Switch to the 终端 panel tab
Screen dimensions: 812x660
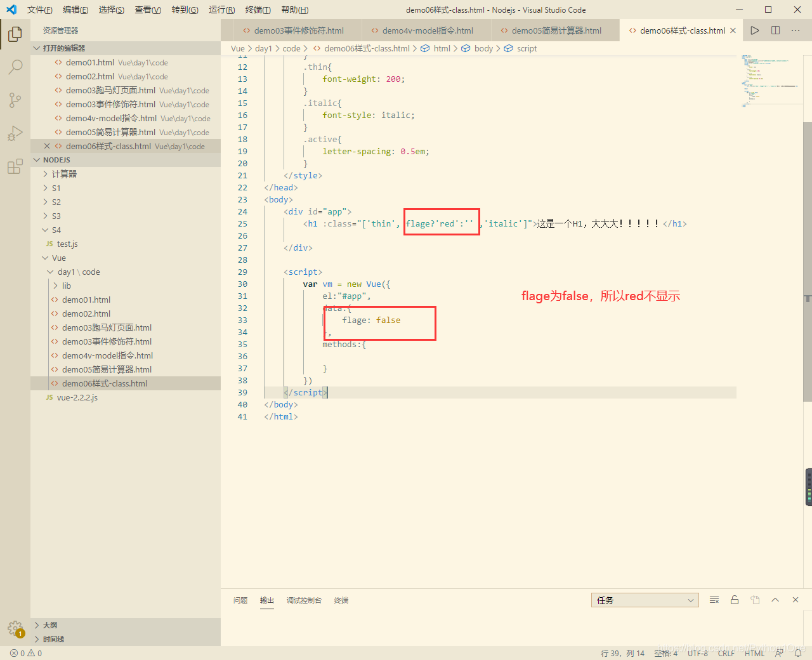coord(341,600)
